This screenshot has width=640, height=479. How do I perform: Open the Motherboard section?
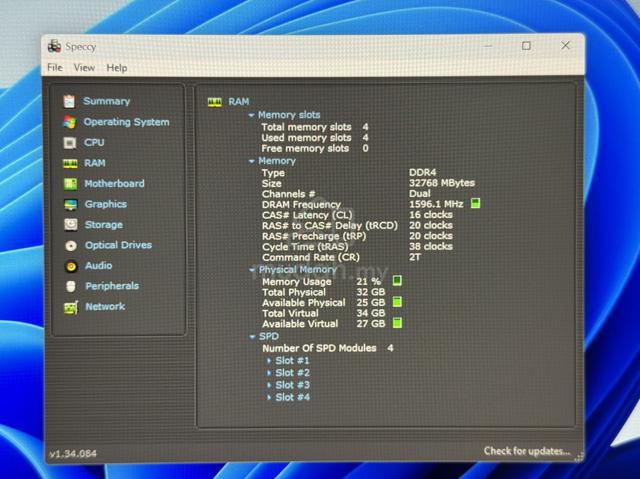pyautogui.click(x=114, y=184)
